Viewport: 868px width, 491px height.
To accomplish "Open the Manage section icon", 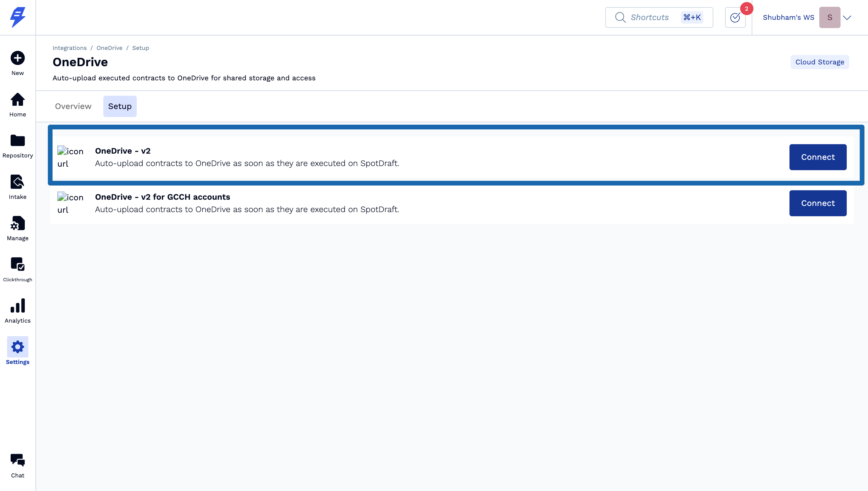I will (x=17, y=223).
